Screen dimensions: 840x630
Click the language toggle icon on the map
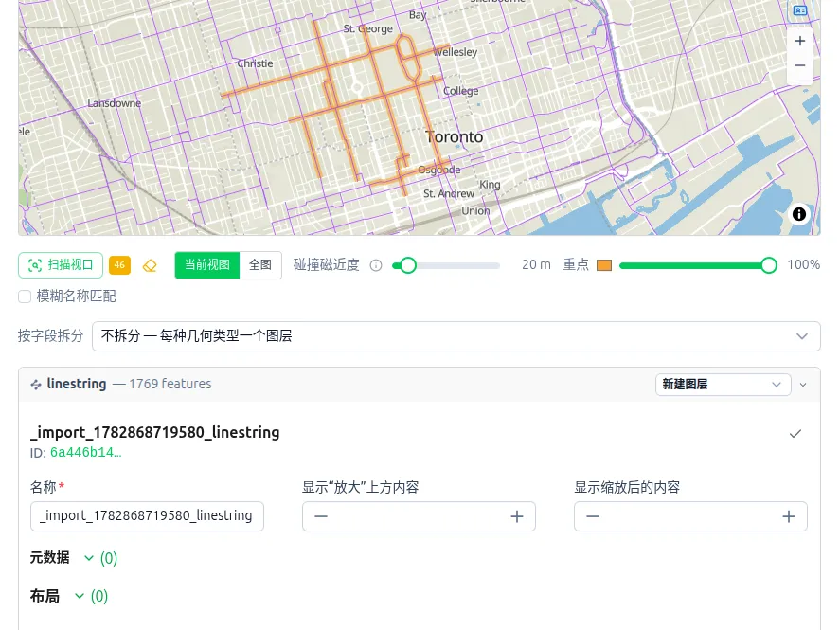coord(800,10)
